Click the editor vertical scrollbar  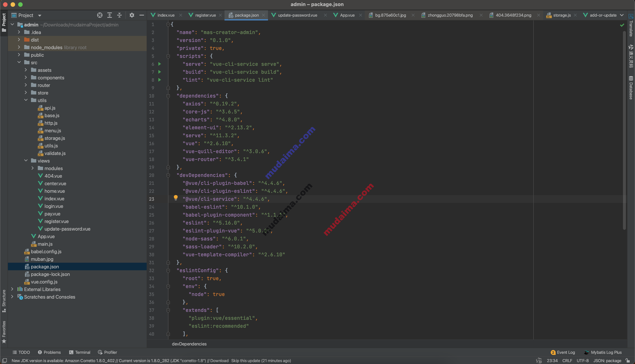[624, 130]
